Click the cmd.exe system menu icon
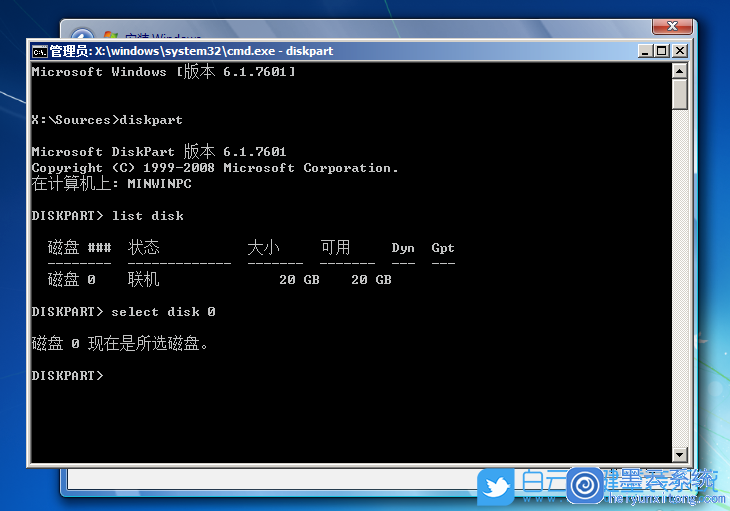The height and width of the screenshot is (511, 730). point(40,52)
